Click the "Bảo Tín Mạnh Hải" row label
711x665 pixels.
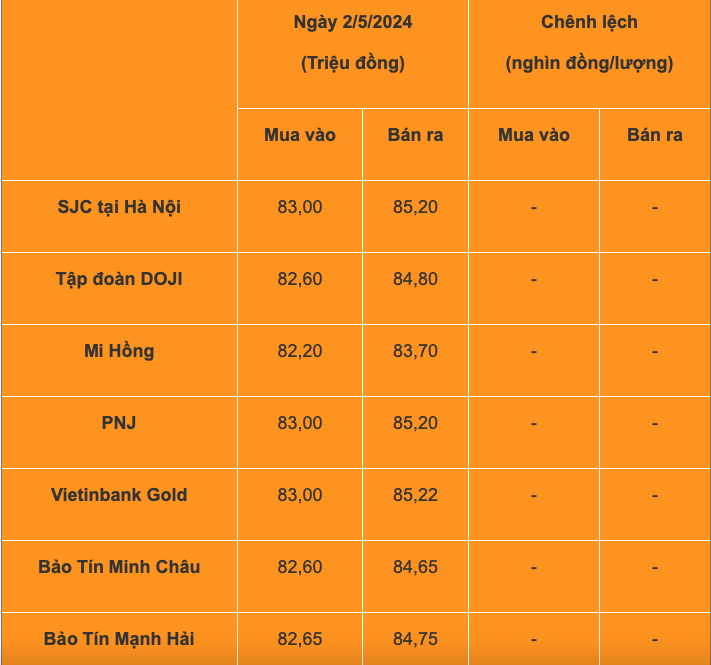pyautogui.click(x=119, y=639)
